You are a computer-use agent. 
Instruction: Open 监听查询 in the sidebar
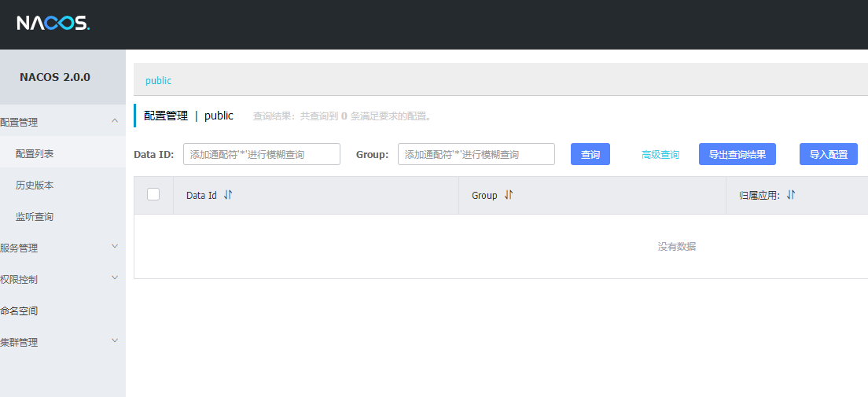tap(35, 216)
